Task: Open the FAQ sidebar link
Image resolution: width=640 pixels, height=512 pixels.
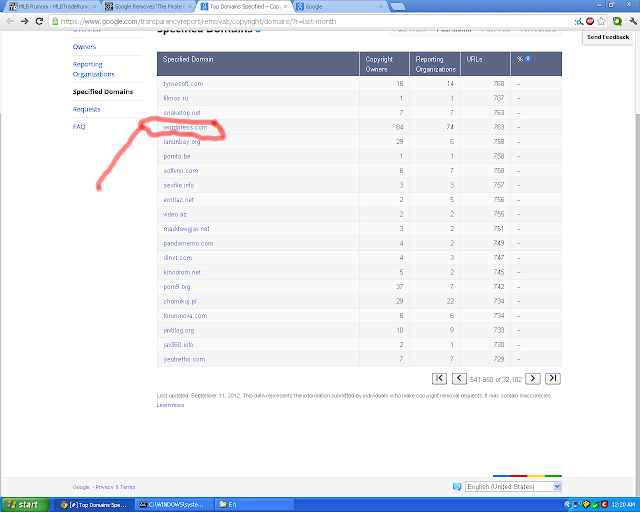Action: click(x=79, y=127)
